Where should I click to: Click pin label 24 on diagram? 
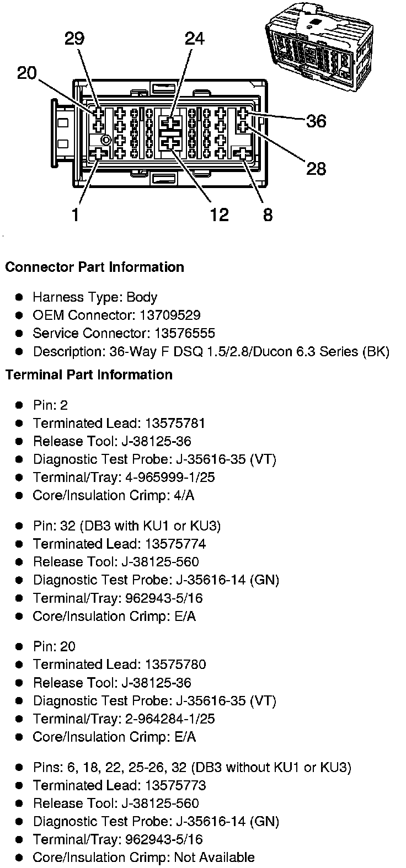[194, 39]
